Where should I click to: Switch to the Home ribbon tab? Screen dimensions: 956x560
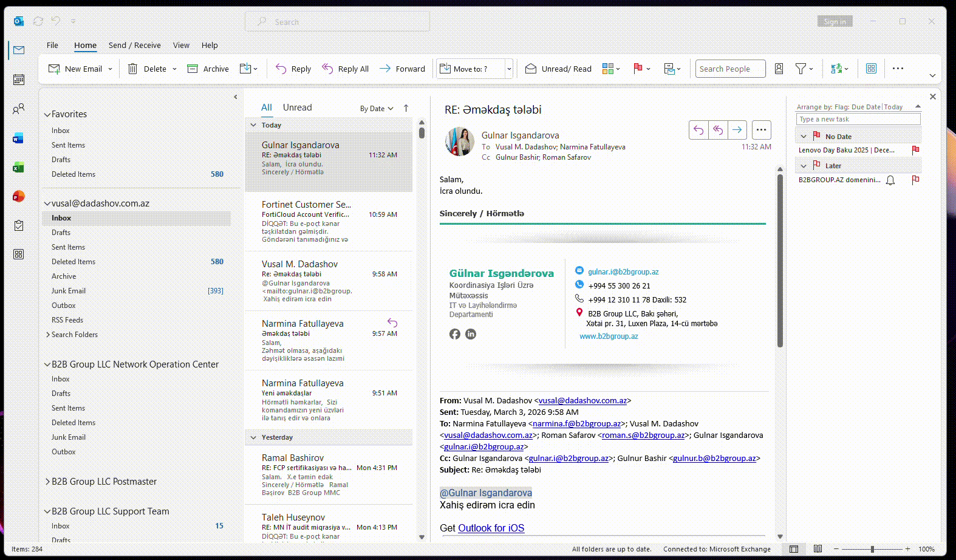pyautogui.click(x=85, y=45)
